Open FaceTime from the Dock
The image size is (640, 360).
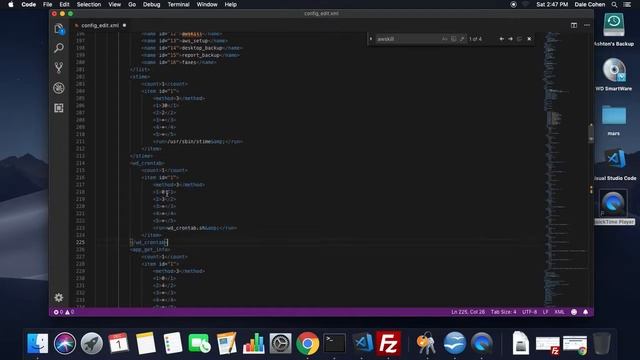pyautogui.click(x=200, y=343)
